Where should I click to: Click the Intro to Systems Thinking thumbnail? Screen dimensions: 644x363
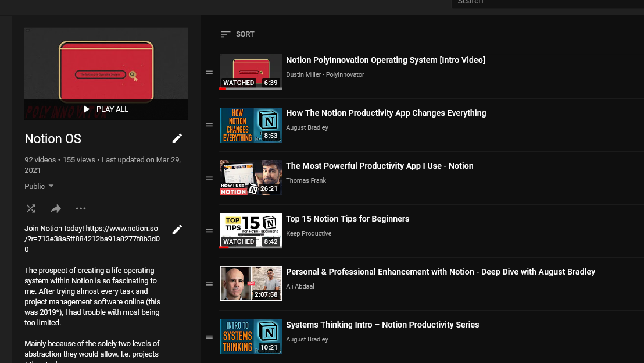point(251,336)
